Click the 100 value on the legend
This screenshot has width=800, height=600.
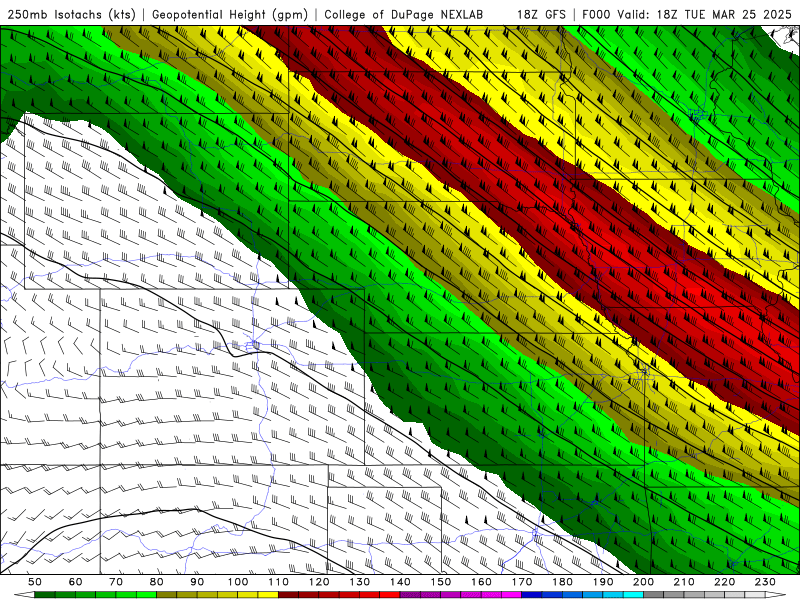pos(238,582)
